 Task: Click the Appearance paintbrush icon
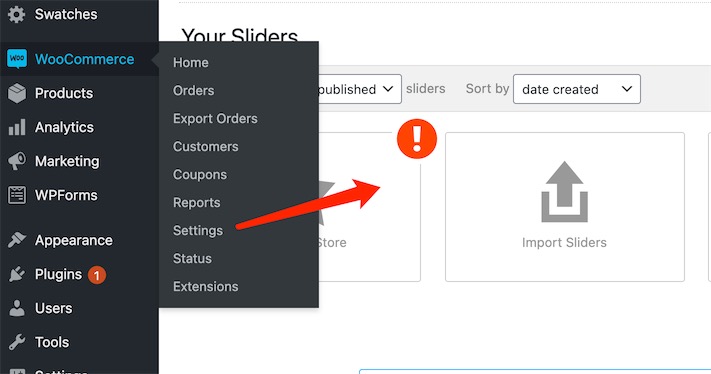pos(17,240)
